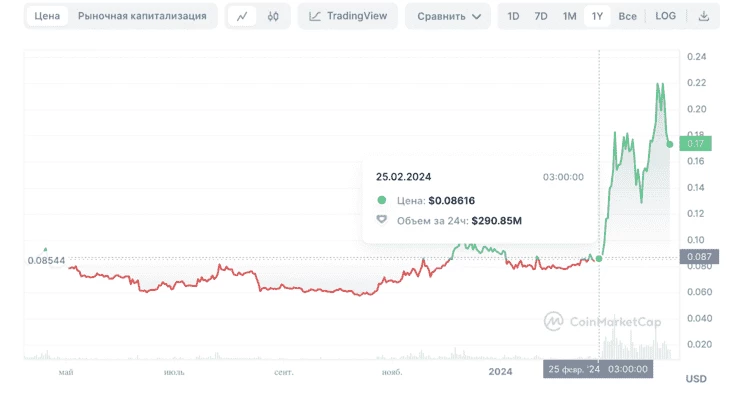Viewport: 730px width, 395px height.
Task: Click the tooltip price $0.08616
Action: pyautogui.click(x=452, y=201)
